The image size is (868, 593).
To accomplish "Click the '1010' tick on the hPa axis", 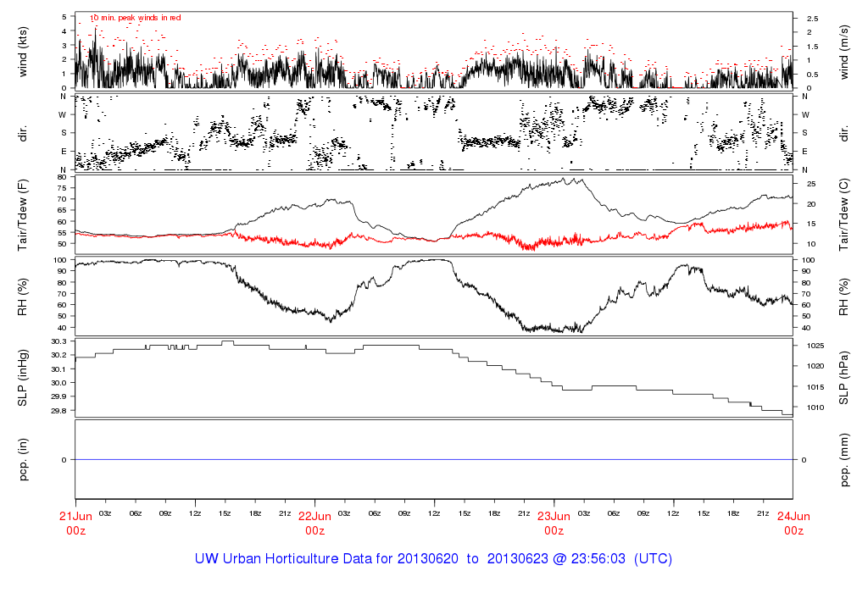I will [x=816, y=407].
